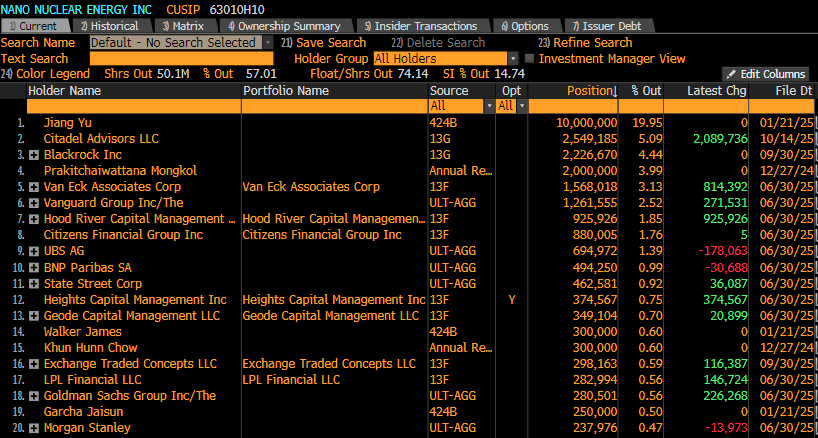818x438 pixels.
Task: Click Delete Search
Action: pyautogui.click(x=438, y=43)
